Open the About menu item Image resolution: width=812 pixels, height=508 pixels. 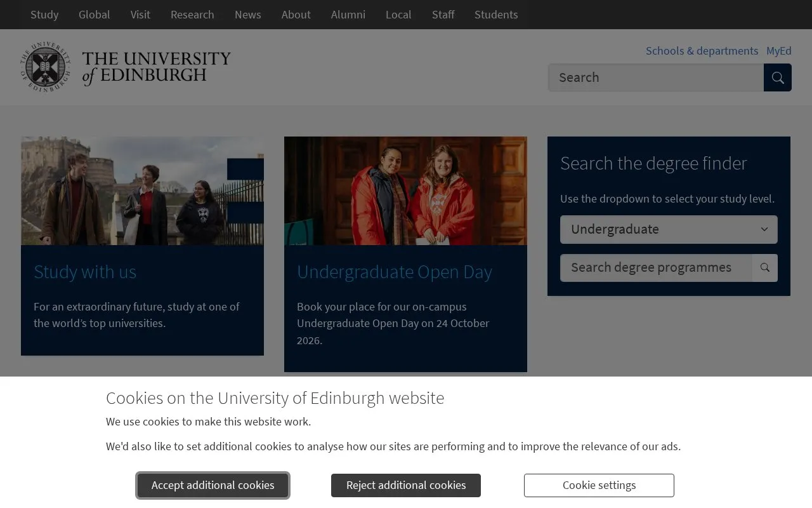coord(296,15)
